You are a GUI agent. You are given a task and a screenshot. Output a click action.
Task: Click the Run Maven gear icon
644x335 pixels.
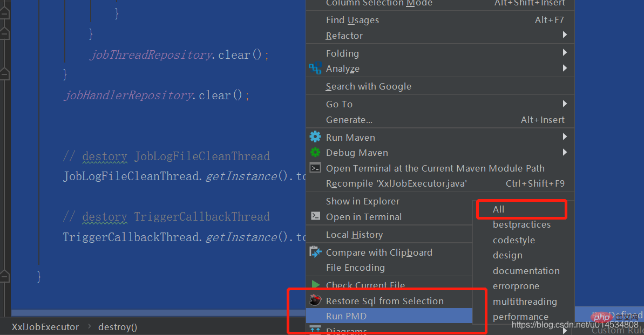[x=315, y=136]
